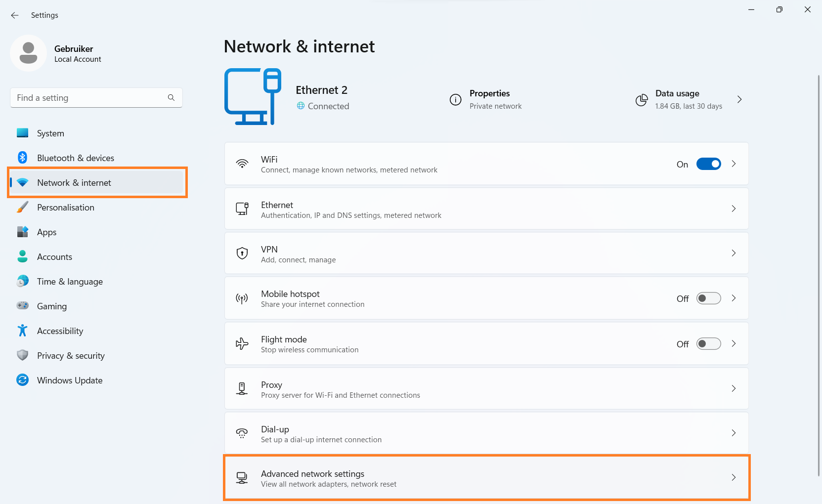The height and width of the screenshot is (504, 822).
Task: Open Apps settings label
Action: tap(47, 232)
